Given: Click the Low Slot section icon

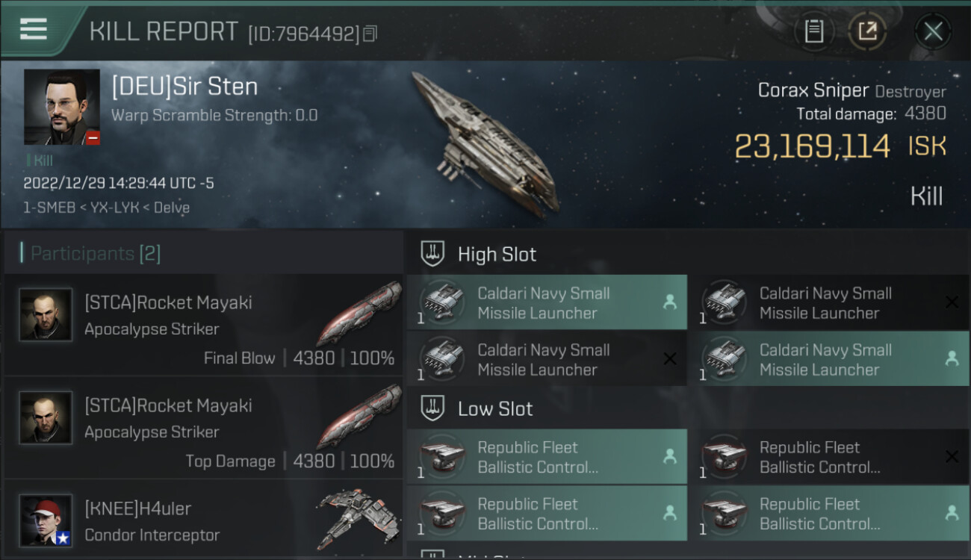Looking at the screenshot, I should (x=432, y=408).
